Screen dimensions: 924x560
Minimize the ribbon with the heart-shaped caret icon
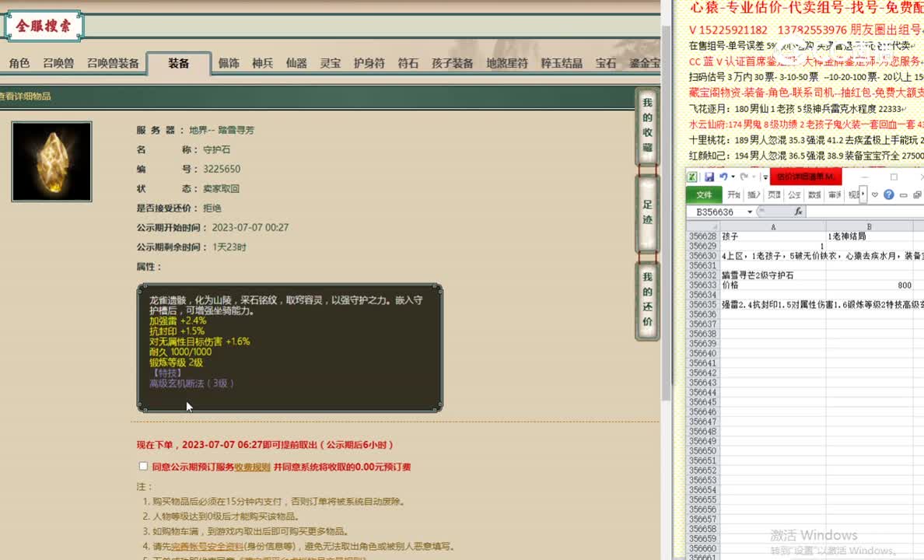point(875,194)
